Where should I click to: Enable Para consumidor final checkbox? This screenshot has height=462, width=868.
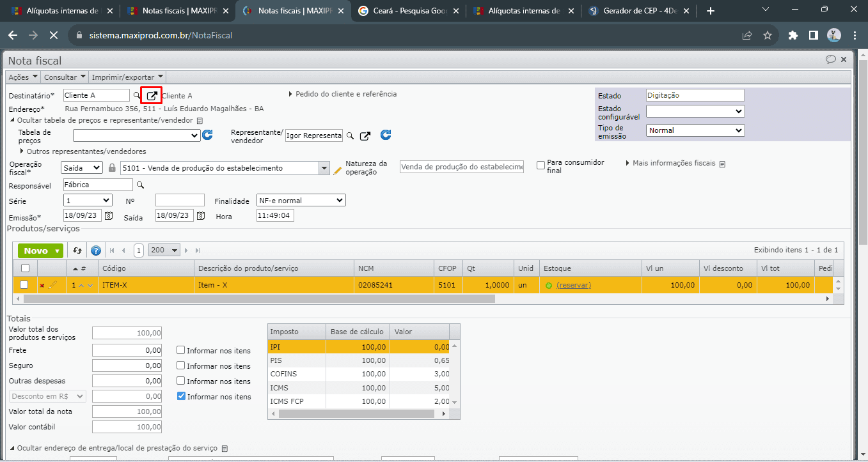pyautogui.click(x=541, y=165)
